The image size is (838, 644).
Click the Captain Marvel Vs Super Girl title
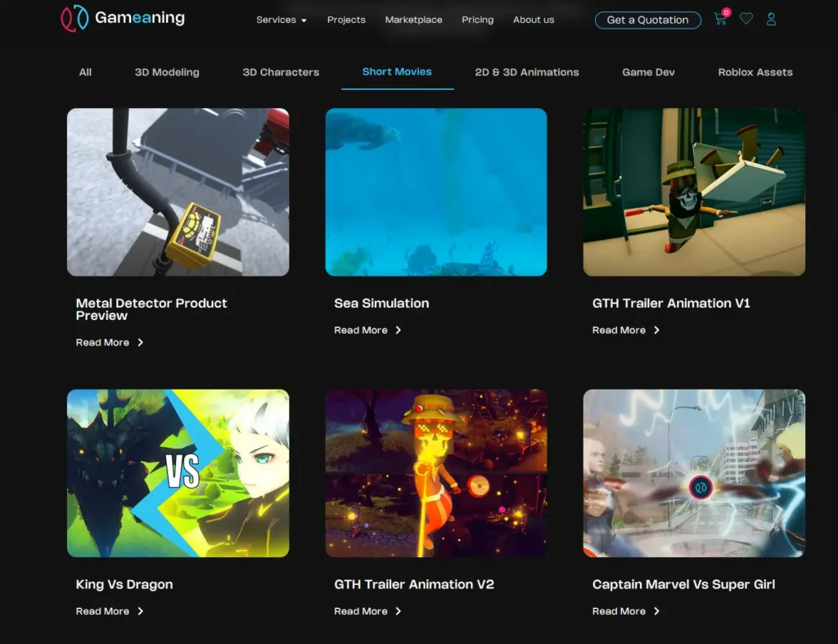683,585
